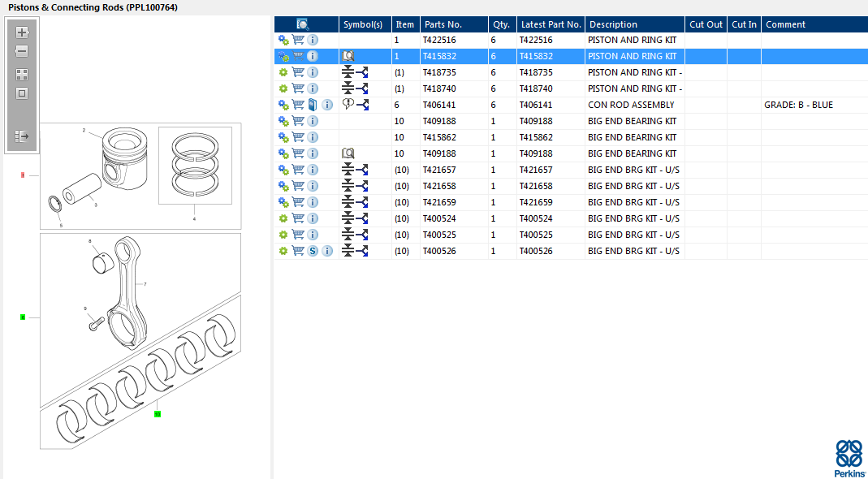Click the Comment column header
This screenshot has width=868, height=479.
pyautogui.click(x=785, y=24)
